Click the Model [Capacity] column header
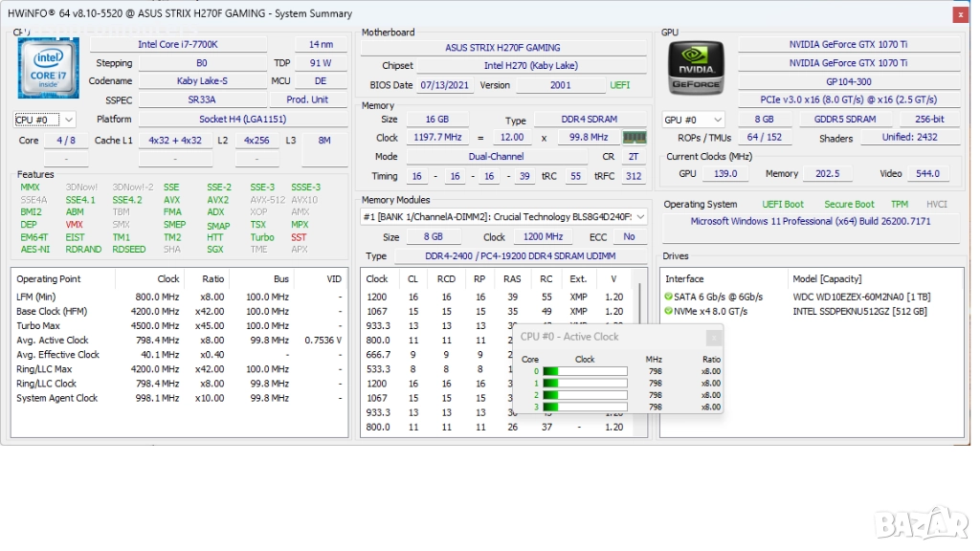The width and height of the screenshot is (980, 551). 827,279
